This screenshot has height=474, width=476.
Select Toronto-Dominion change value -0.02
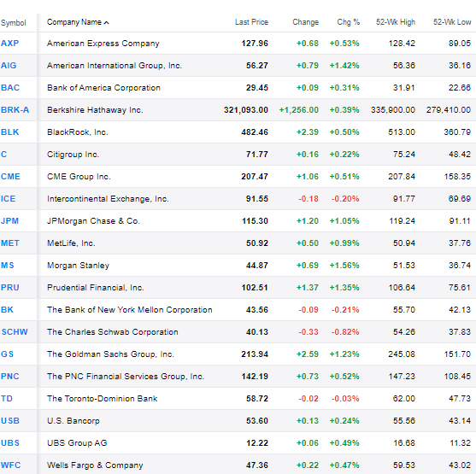[x=309, y=399]
